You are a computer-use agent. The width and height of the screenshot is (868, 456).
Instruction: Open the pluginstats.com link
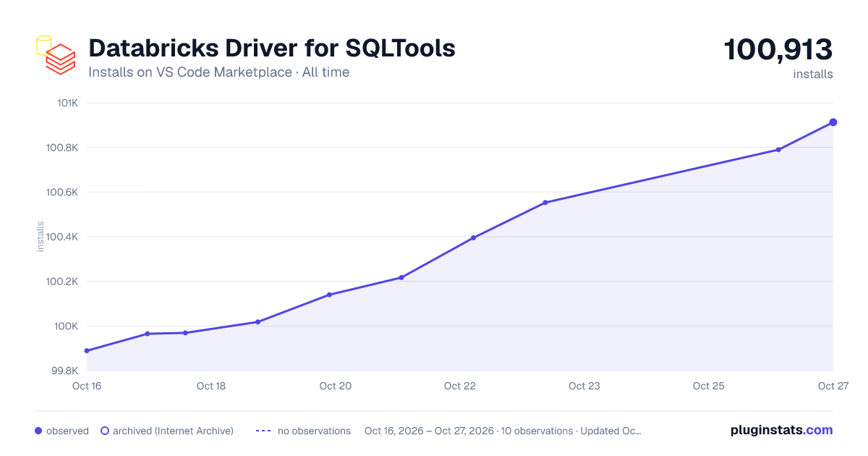click(x=781, y=430)
